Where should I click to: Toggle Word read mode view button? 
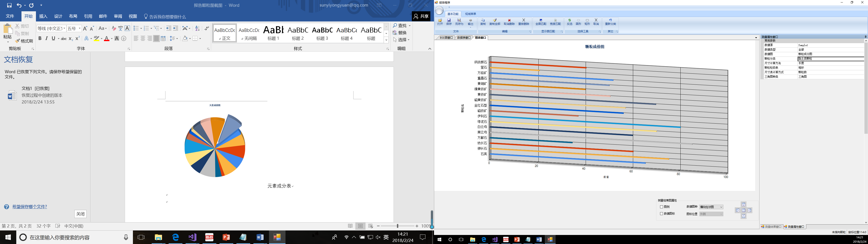(350, 226)
